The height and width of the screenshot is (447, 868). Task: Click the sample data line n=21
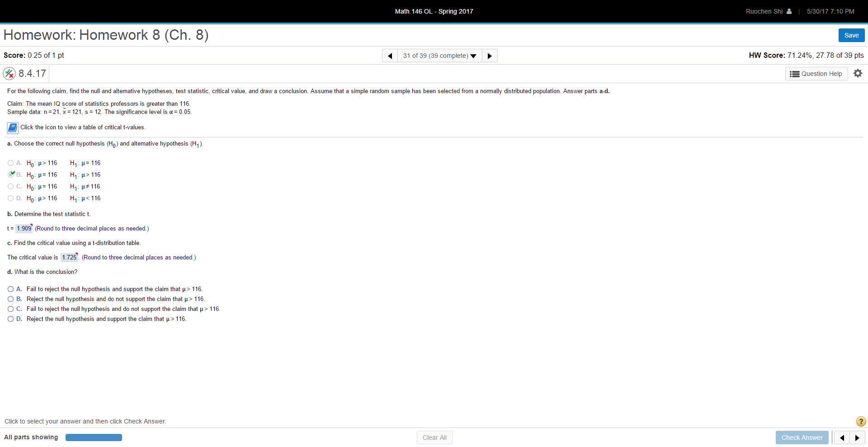tap(99, 112)
